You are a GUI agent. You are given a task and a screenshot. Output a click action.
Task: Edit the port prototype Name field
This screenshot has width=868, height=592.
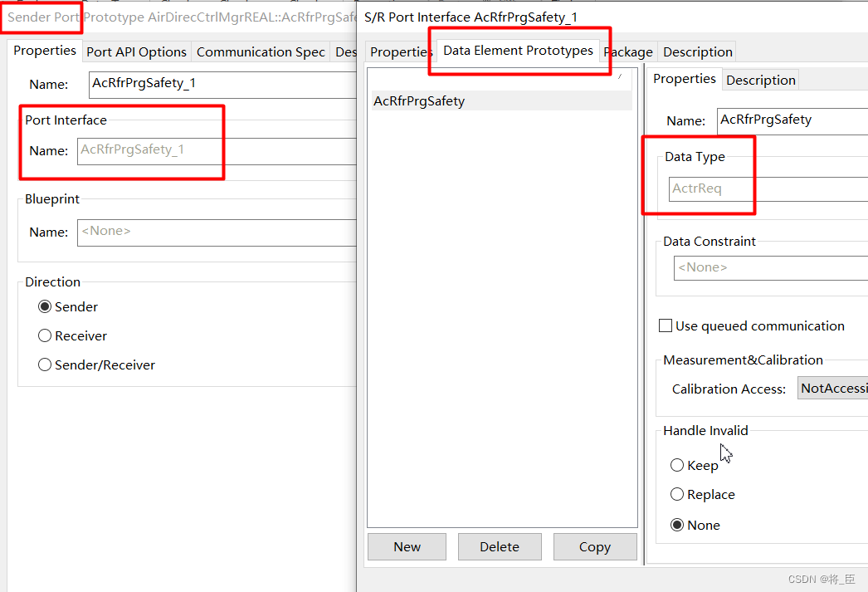point(222,85)
